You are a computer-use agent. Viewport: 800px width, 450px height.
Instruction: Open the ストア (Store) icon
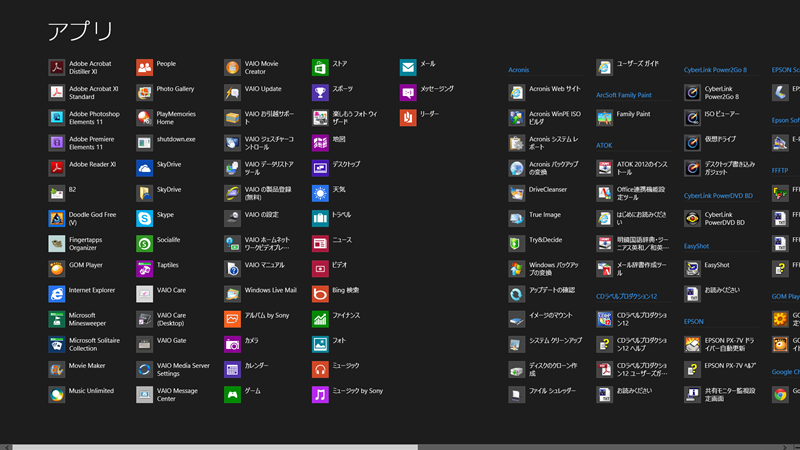click(320, 67)
